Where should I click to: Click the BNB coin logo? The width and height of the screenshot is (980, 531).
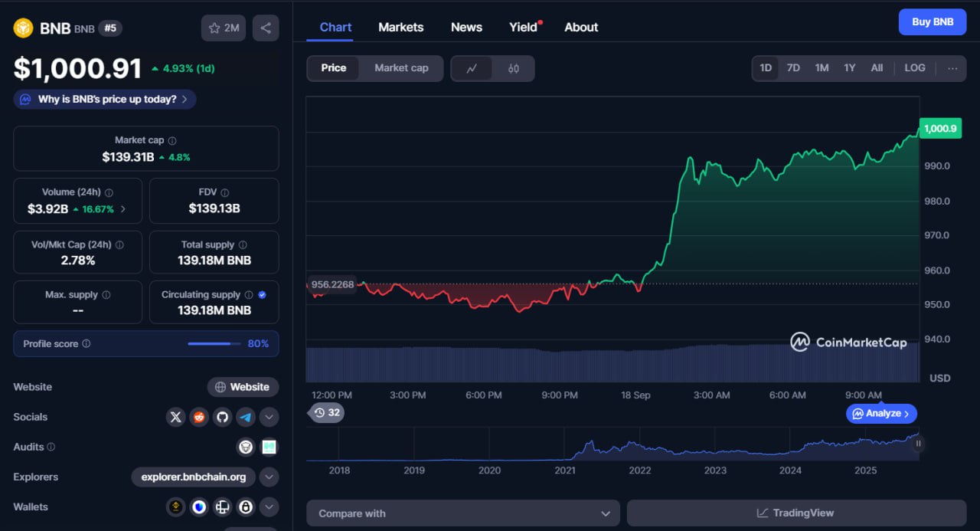pyautogui.click(x=24, y=28)
